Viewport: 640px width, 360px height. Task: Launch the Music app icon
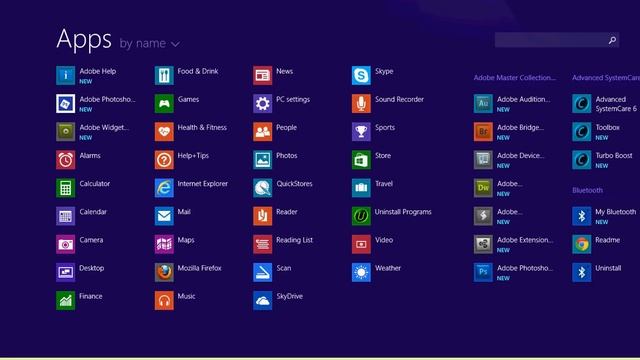(x=164, y=300)
